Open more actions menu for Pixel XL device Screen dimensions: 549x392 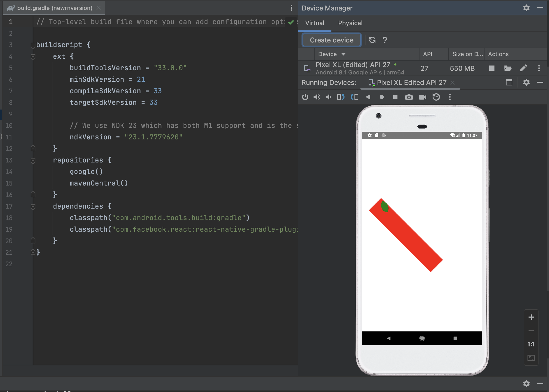(539, 68)
